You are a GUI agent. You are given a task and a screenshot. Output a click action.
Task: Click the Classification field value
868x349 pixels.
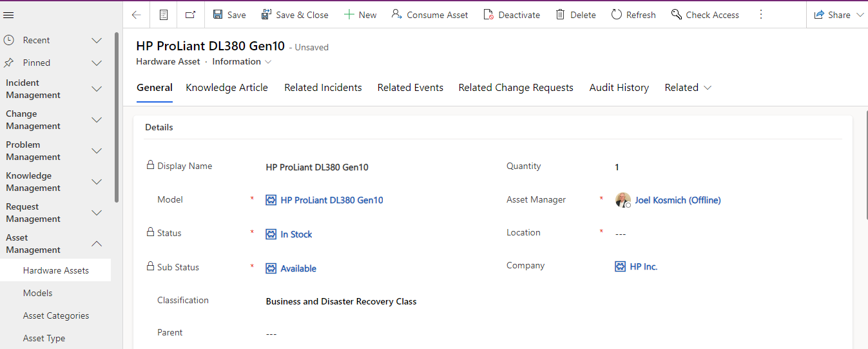point(341,301)
